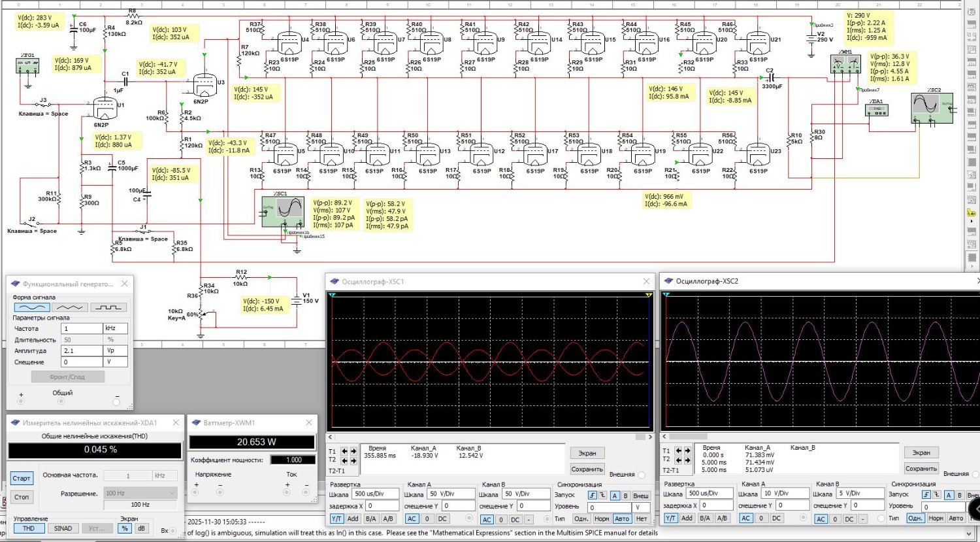Click Сохранить button in XSC1 oscilloscope
Image resolution: width=980 pixels, height=542 pixels.
[x=587, y=469]
